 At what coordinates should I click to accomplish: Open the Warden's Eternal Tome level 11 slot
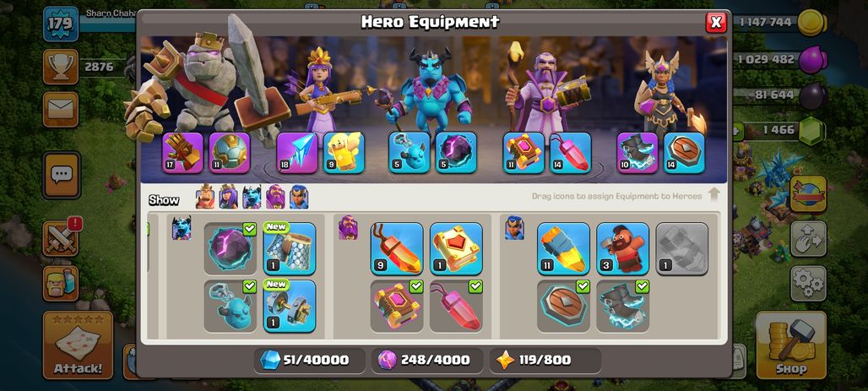pos(524,153)
